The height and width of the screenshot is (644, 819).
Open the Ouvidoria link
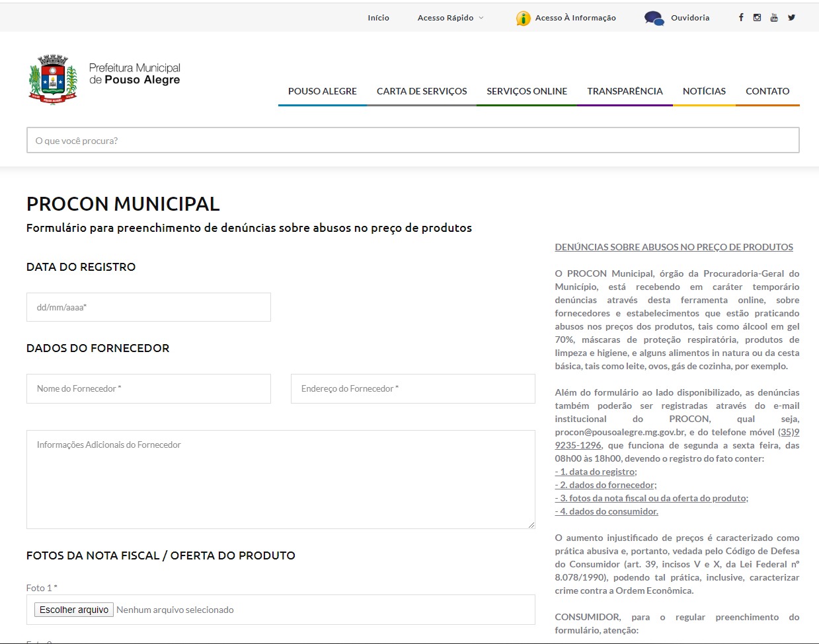(690, 18)
